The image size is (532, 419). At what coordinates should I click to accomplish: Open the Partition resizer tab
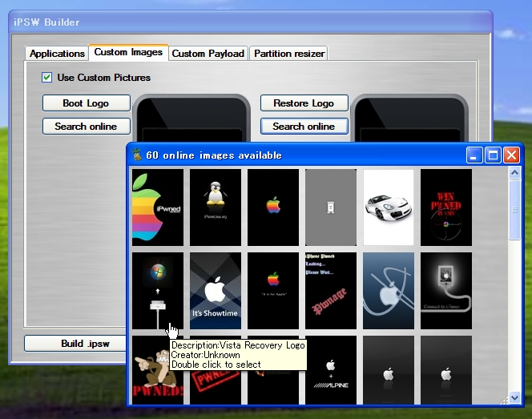289,54
